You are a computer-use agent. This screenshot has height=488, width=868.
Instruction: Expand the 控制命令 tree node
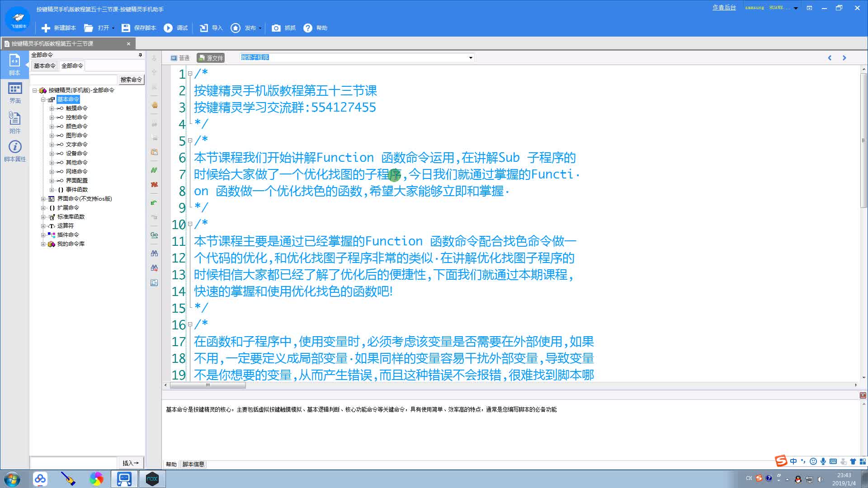pyautogui.click(x=52, y=117)
